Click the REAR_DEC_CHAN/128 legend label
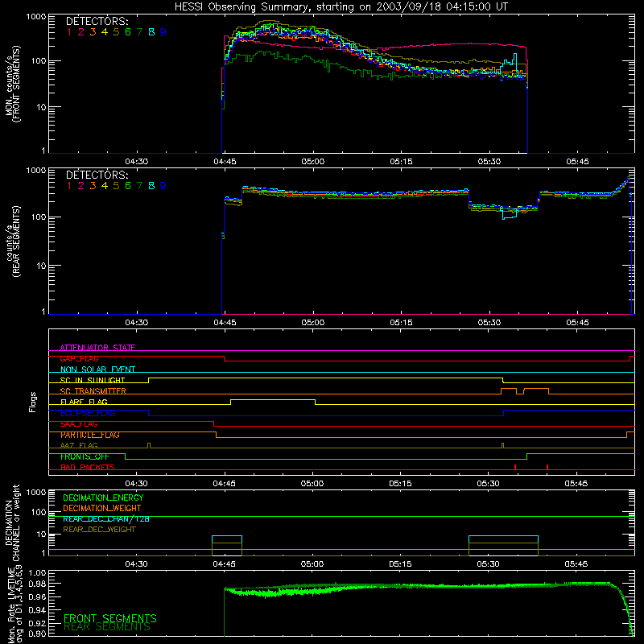Image resolution: width=644 pixels, height=644 pixels. 106,518
